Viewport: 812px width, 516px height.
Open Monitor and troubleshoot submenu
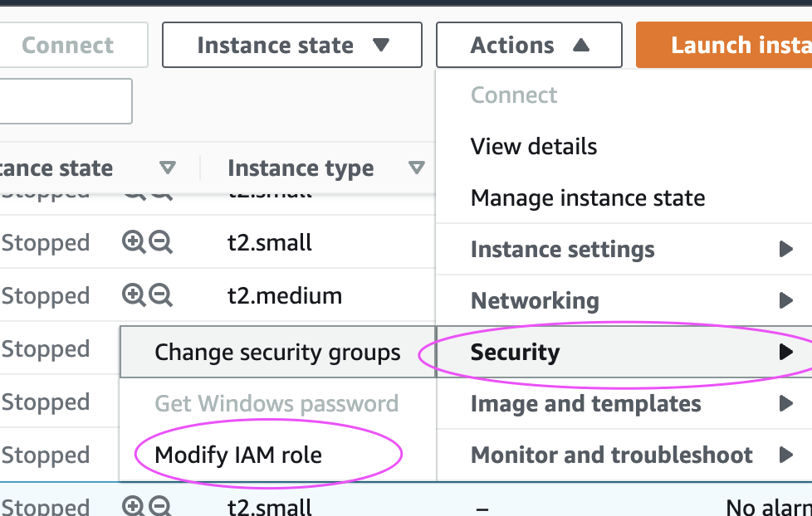coord(624,455)
